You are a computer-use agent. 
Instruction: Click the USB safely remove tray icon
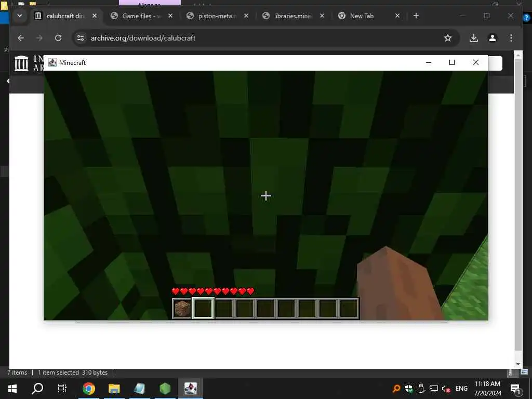coord(421,389)
